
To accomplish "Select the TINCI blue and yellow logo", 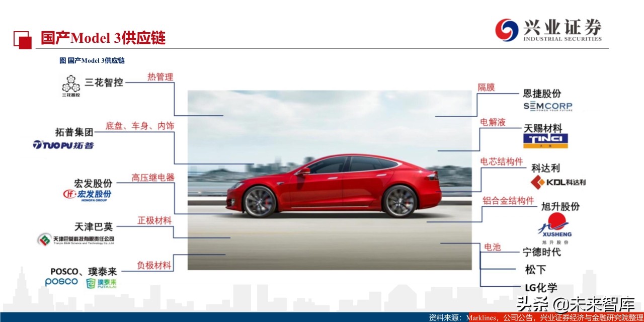I will (x=545, y=140).
